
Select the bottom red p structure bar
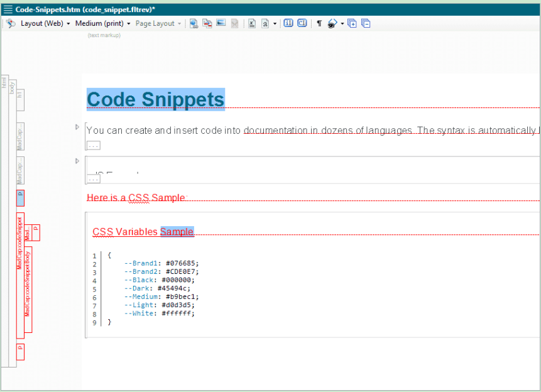20,352
